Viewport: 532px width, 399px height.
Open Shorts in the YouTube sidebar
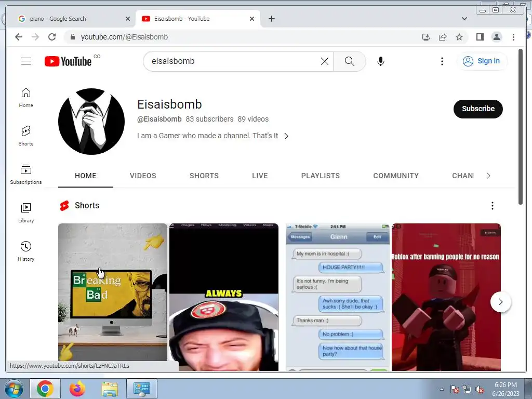click(26, 136)
